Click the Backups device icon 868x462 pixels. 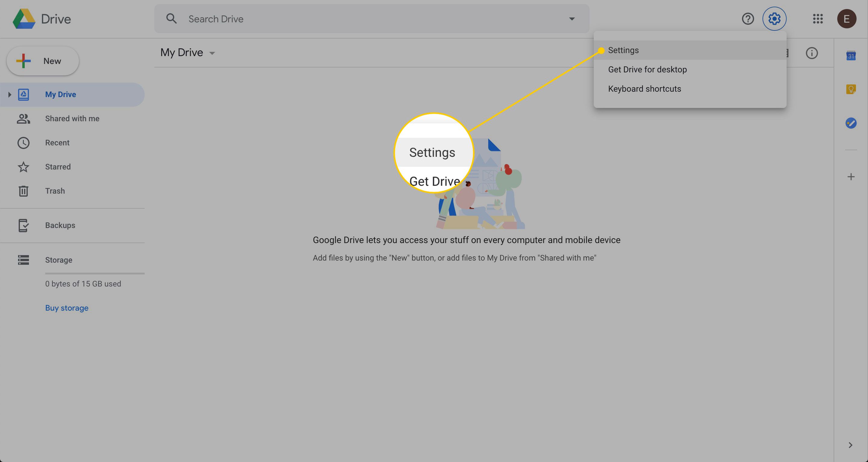pyautogui.click(x=23, y=226)
